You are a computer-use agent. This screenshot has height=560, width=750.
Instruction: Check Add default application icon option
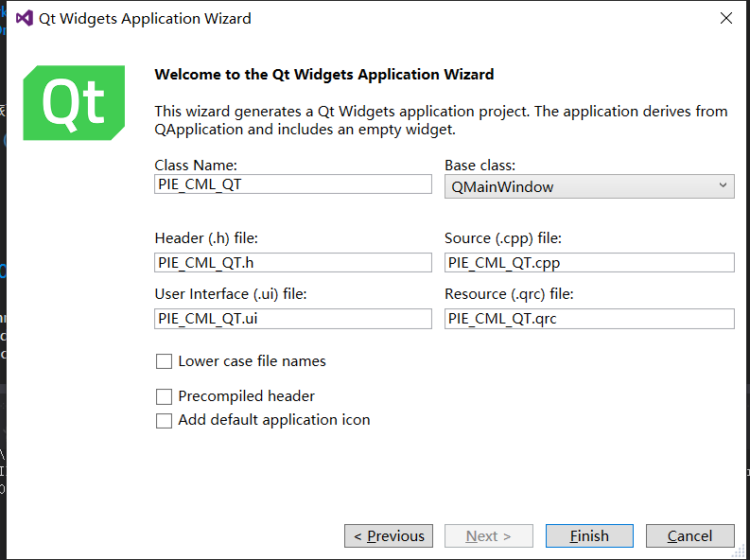[164, 420]
